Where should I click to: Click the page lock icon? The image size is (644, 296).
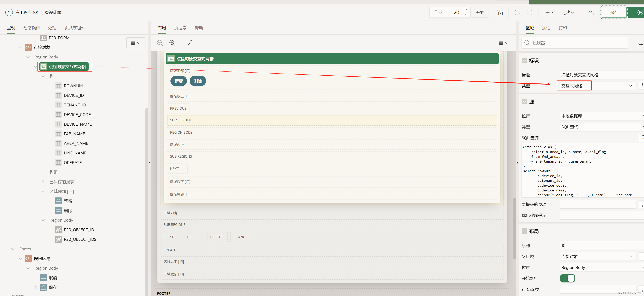[500, 13]
